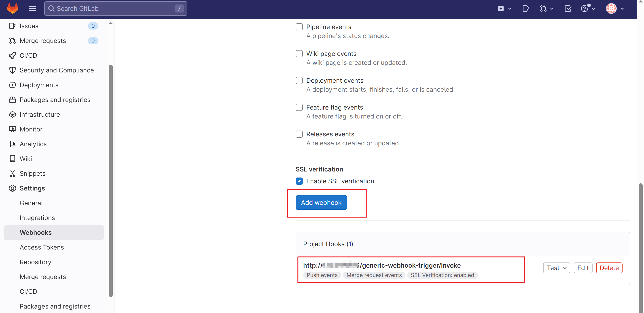Enable the Pipeline events checkbox
The width and height of the screenshot is (644, 313).
tap(299, 27)
